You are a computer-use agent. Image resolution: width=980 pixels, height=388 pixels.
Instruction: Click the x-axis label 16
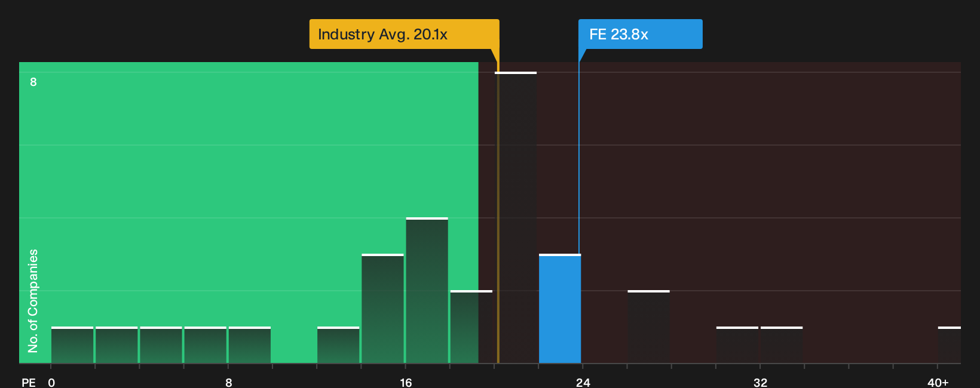(x=406, y=382)
